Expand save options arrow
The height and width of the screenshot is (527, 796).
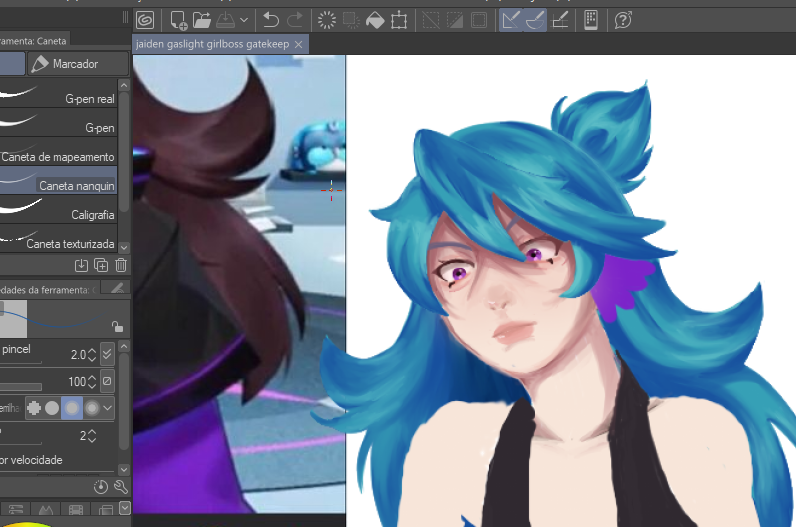tap(244, 20)
